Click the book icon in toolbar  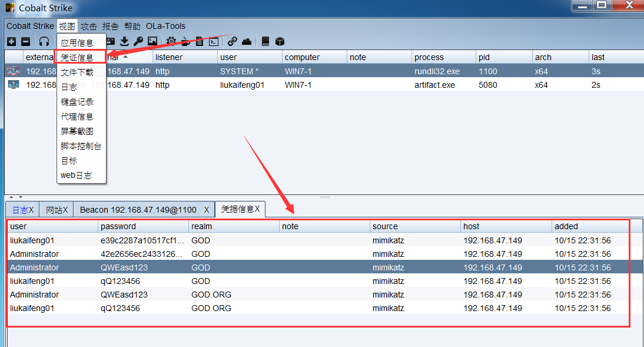pos(265,41)
